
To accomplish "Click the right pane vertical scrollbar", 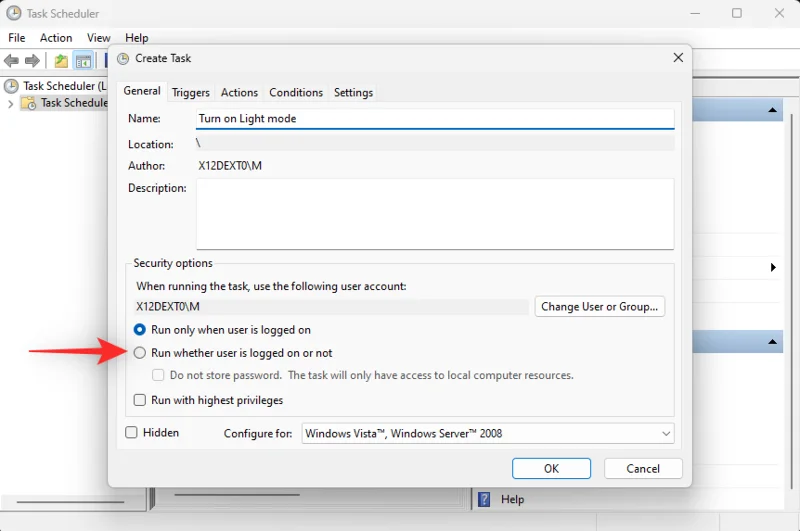I will [x=791, y=301].
